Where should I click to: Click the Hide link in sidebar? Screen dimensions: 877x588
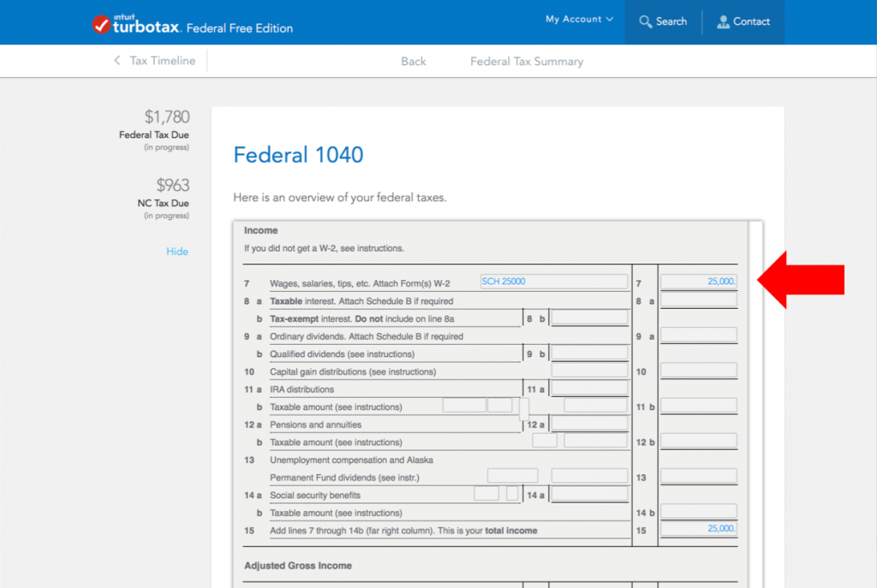[x=177, y=252]
